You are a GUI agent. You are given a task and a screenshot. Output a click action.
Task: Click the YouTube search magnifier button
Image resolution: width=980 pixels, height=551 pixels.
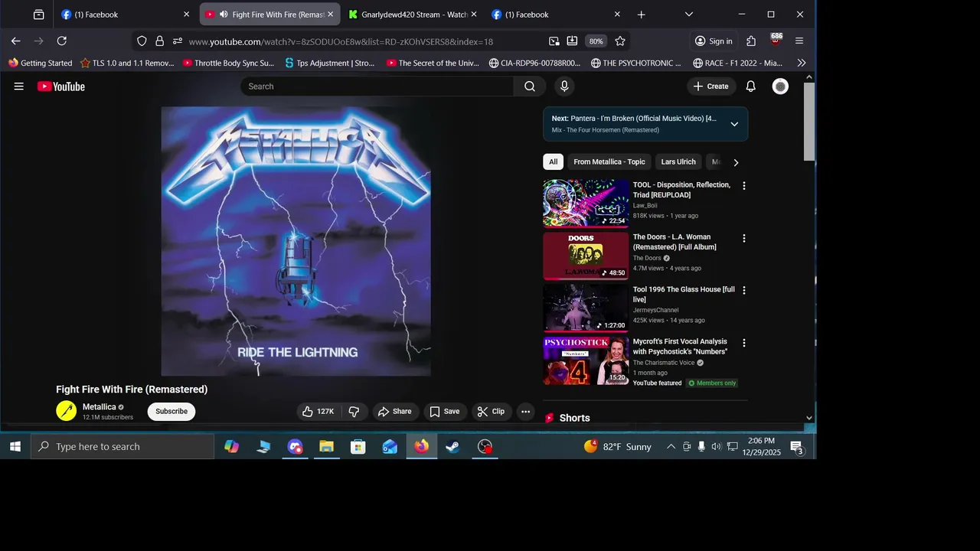coord(530,86)
